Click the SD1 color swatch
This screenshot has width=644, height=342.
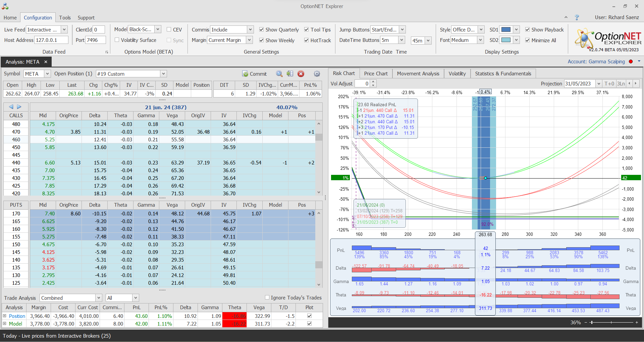tap(506, 29)
